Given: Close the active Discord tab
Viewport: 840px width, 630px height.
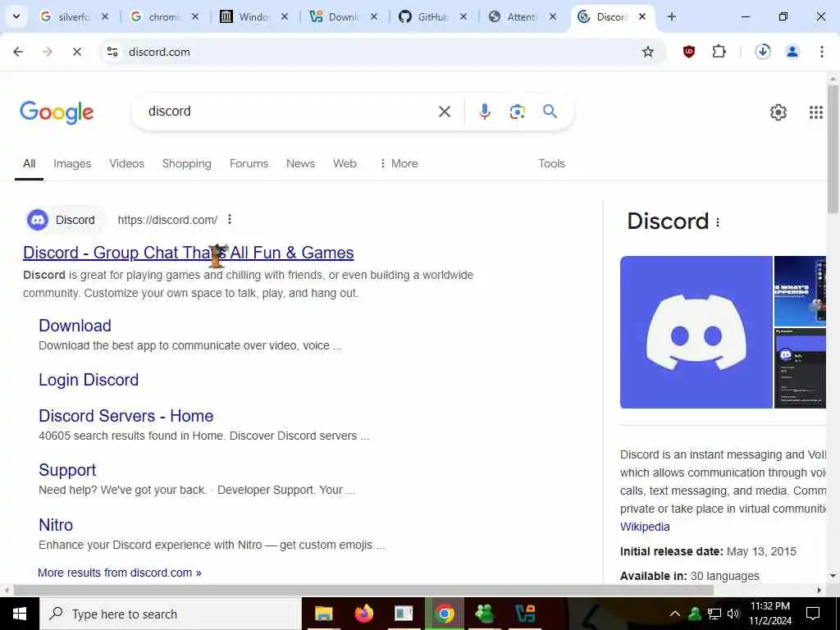Looking at the screenshot, I should pos(642,16).
